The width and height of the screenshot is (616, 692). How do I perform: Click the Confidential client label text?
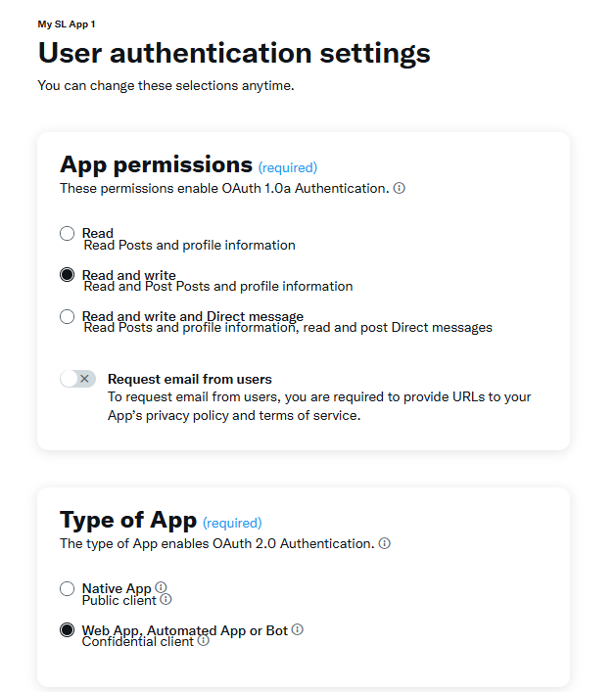coord(138,642)
